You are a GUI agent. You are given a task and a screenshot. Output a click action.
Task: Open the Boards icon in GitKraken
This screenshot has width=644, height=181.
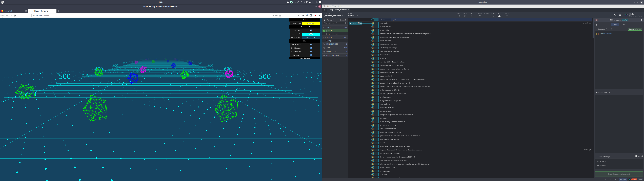pyautogui.click(x=507, y=16)
